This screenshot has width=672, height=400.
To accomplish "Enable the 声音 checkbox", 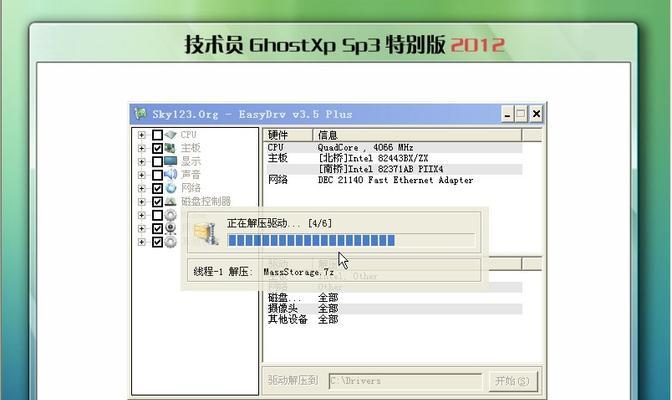I will (x=157, y=175).
